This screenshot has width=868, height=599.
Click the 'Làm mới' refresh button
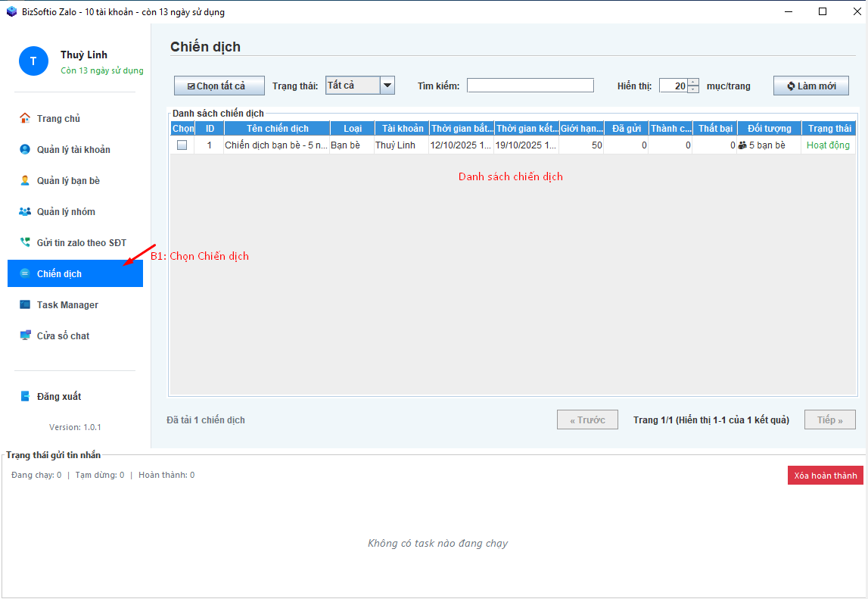click(810, 86)
